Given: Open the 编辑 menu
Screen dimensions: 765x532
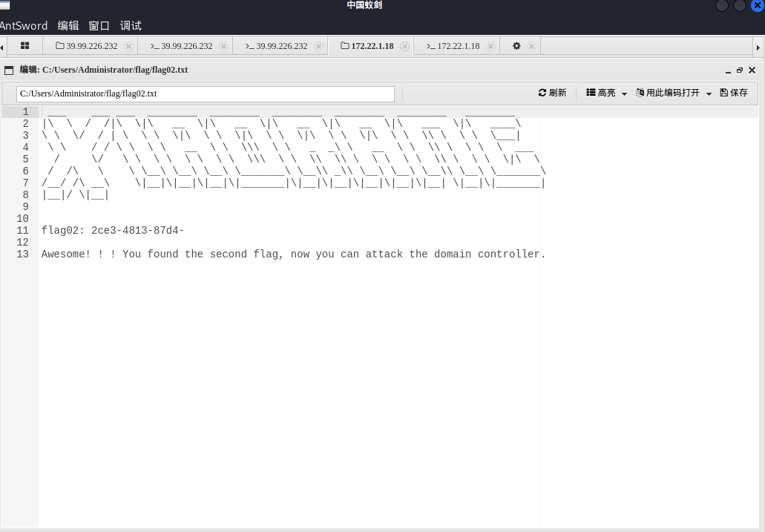Looking at the screenshot, I should (68, 25).
